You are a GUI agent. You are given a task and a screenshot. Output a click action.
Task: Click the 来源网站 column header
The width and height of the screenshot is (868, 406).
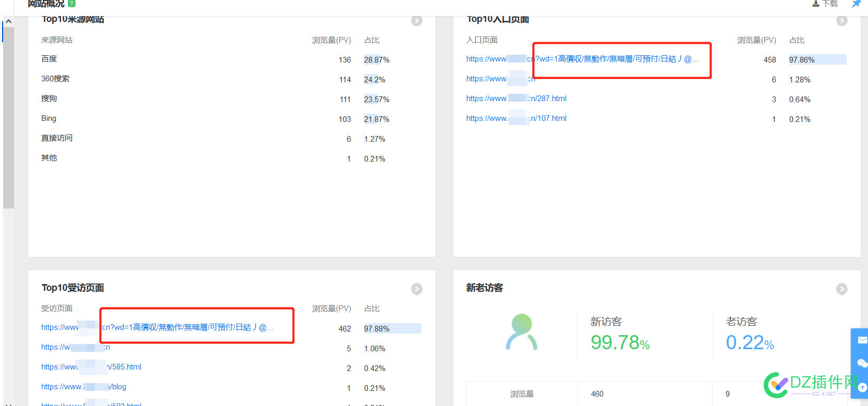coord(57,40)
